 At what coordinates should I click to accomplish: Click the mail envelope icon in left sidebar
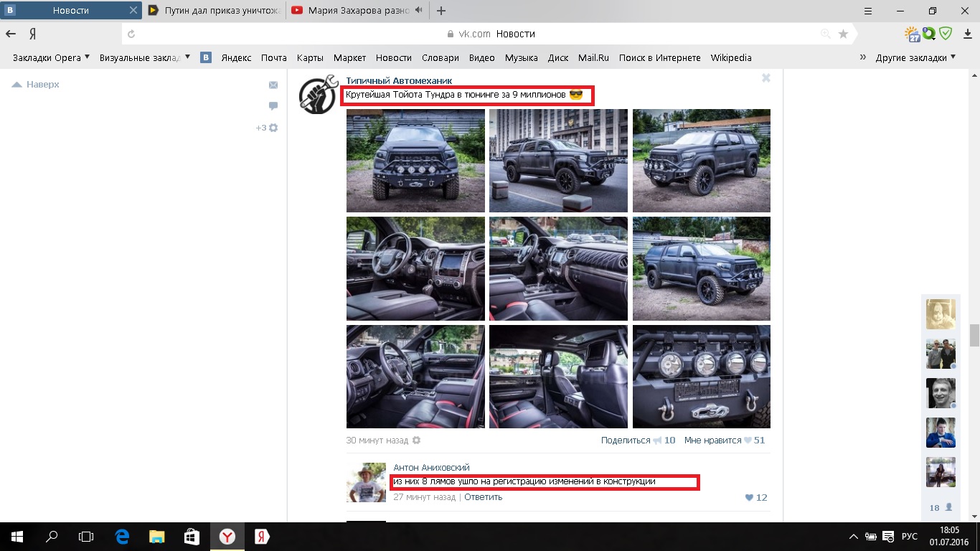[x=273, y=85]
